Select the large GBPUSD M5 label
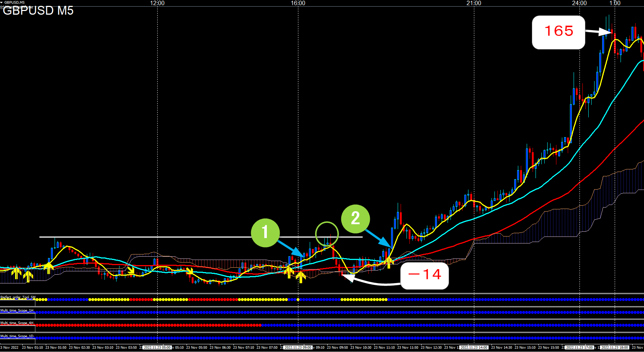The height and width of the screenshot is (352, 644). click(x=38, y=10)
